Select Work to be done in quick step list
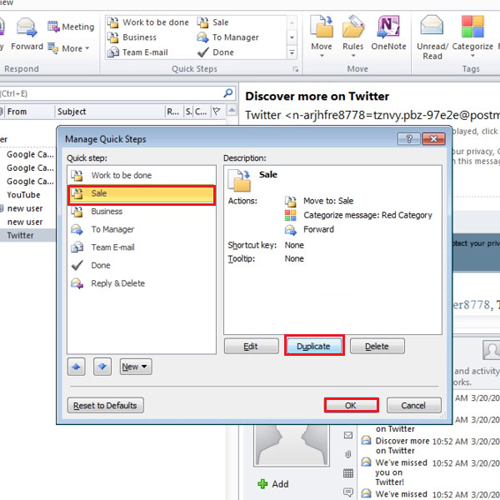Image resolution: width=500 pixels, height=500 pixels. 142,175
